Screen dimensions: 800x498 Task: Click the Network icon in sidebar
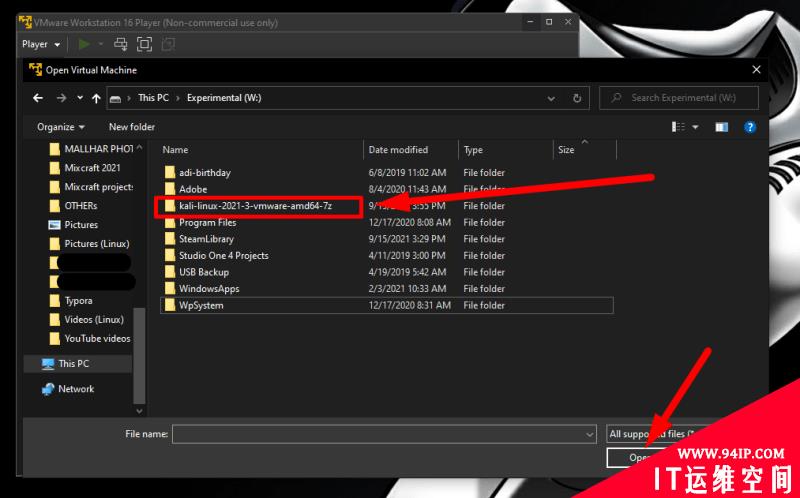point(48,389)
